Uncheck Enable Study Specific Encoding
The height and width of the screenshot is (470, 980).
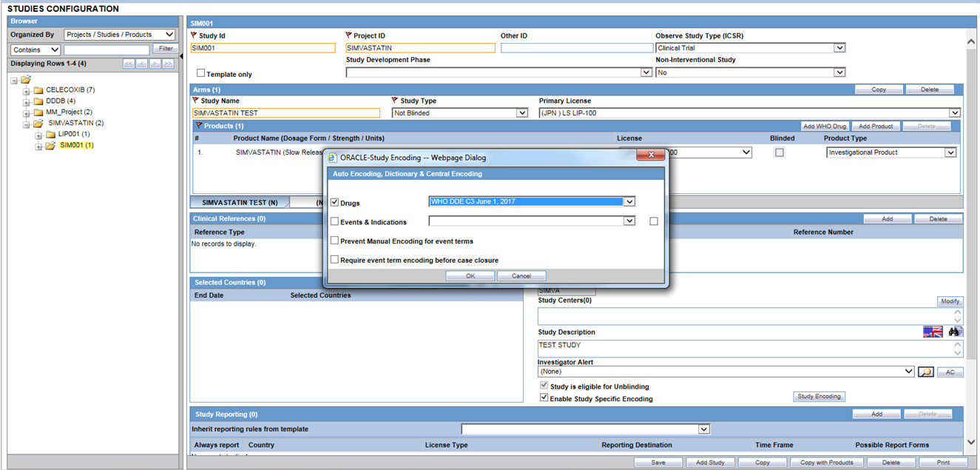point(544,397)
